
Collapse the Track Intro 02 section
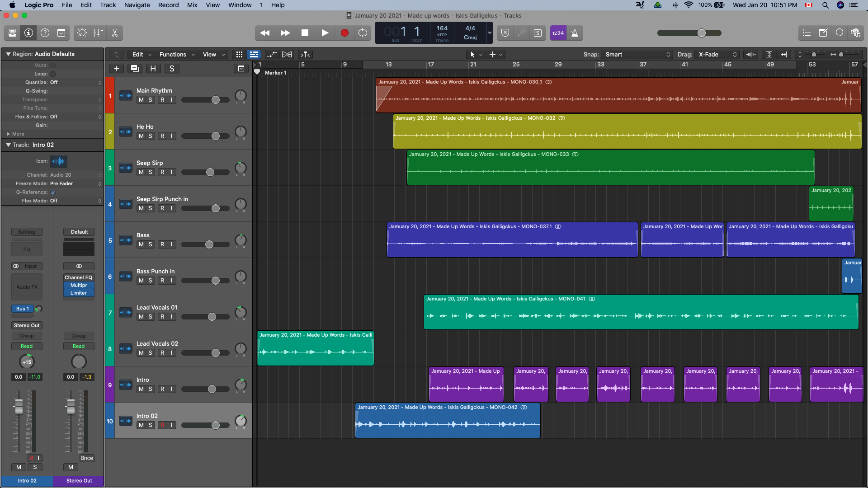pyautogui.click(x=8, y=145)
